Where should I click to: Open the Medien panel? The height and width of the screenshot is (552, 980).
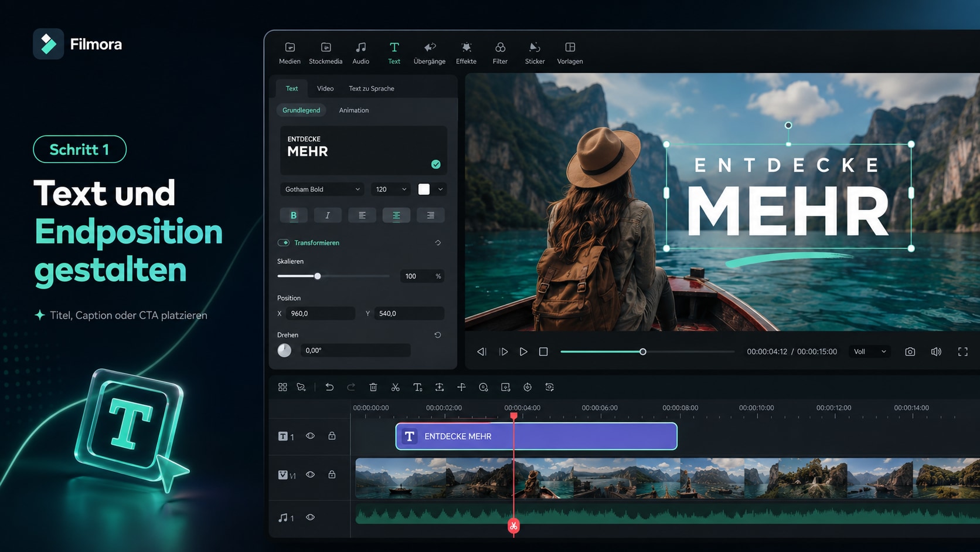point(290,53)
